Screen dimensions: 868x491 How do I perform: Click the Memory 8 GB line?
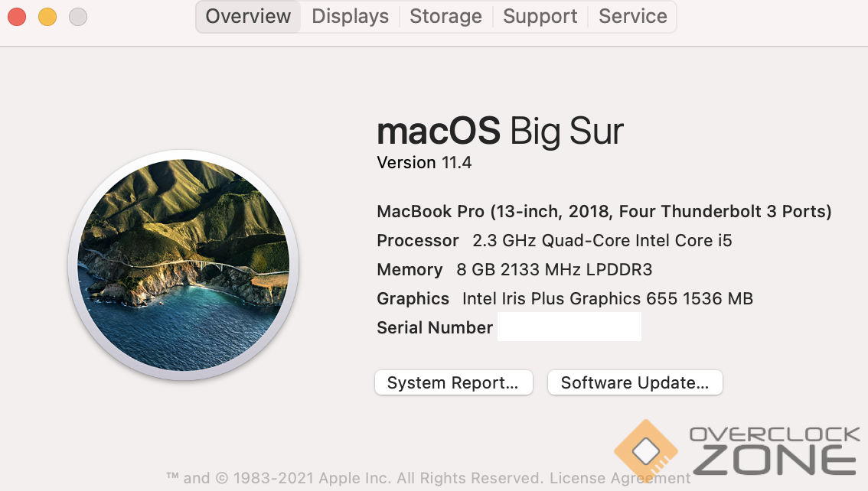pos(514,269)
